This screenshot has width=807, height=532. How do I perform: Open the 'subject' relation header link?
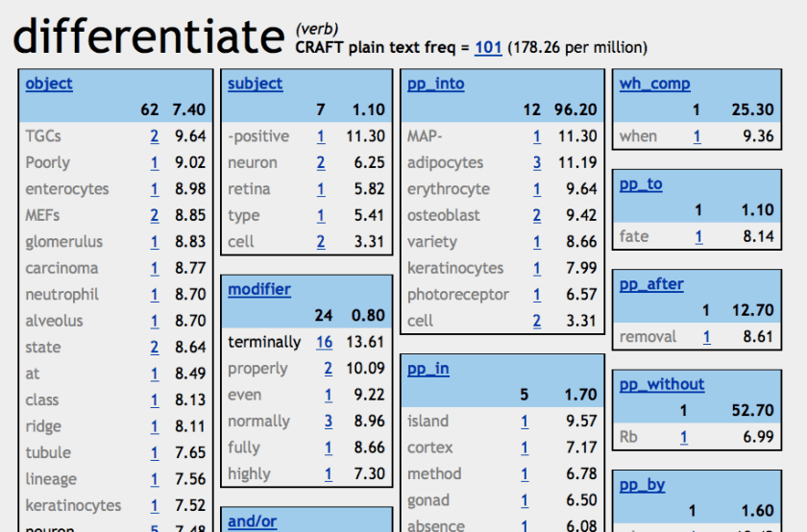(x=255, y=84)
